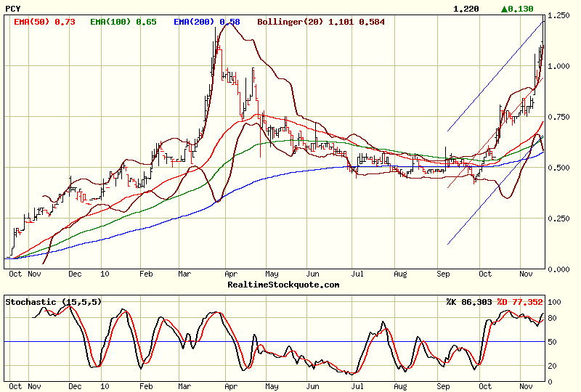Select Mar on the price chart date axis
581x392 pixels.
(184, 274)
